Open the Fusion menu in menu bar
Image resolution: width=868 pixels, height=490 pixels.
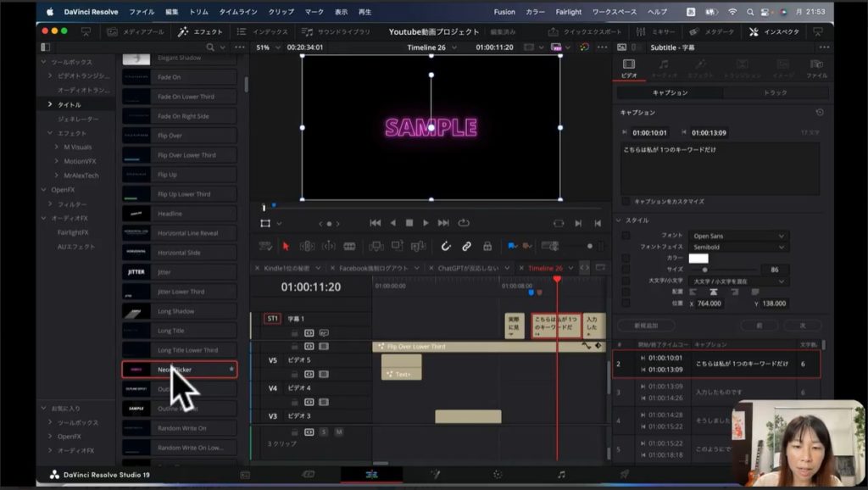tap(504, 12)
